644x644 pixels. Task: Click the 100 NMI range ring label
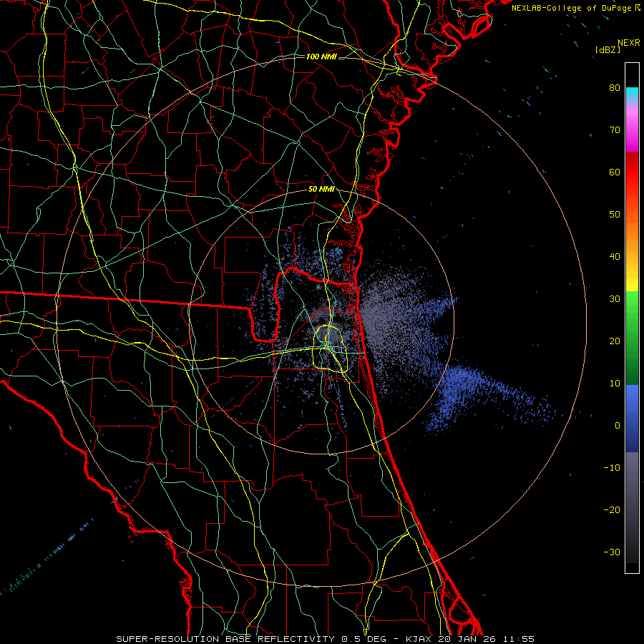[x=321, y=57]
